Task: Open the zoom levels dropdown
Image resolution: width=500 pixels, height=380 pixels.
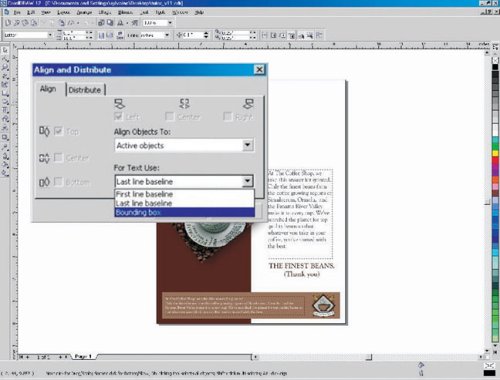Action: coord(170,23)
